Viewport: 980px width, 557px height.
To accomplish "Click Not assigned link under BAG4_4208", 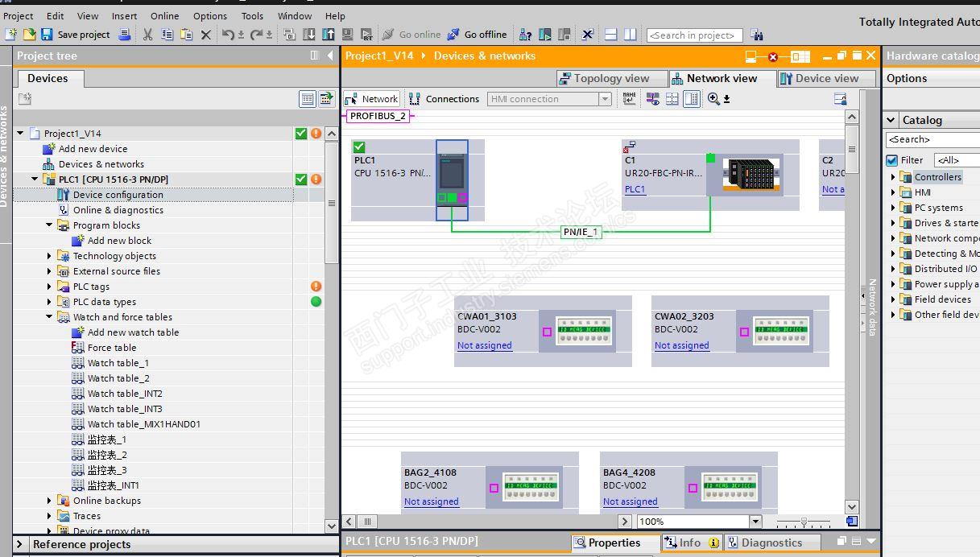I will click(x=631, y=501).
